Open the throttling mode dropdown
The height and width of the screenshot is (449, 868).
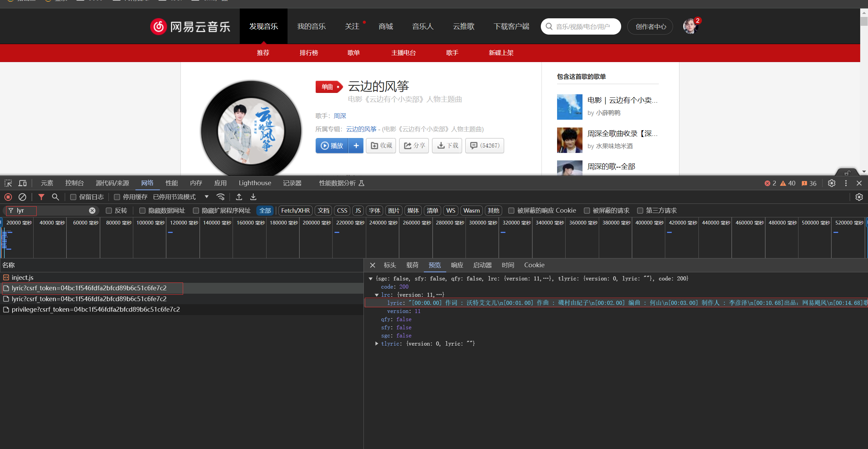coord(206,197)
